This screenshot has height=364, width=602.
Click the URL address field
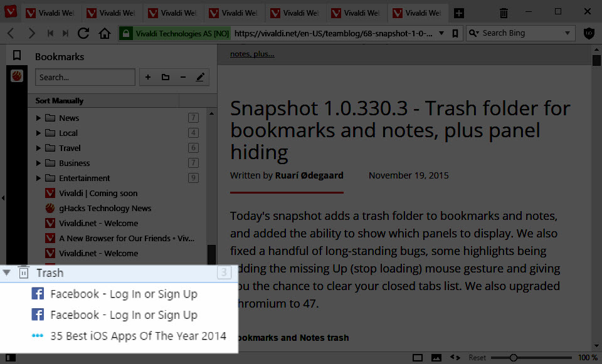332,33
